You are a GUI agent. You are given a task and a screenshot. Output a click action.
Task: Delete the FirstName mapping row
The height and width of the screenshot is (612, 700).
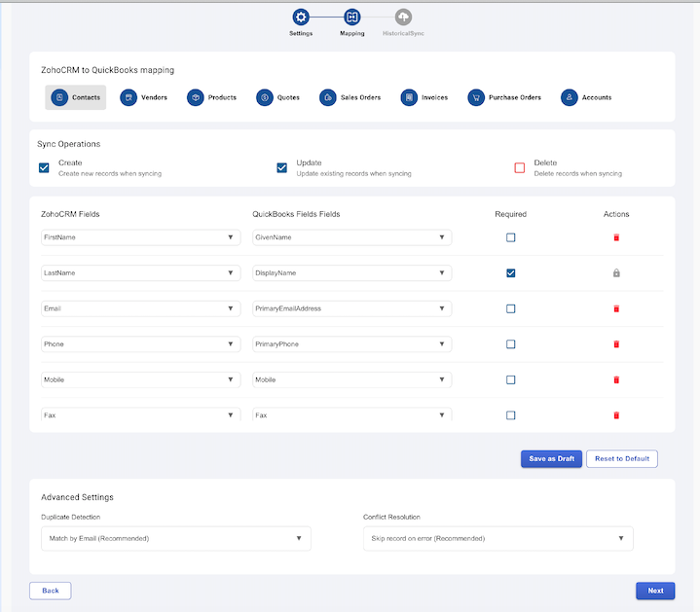(x=616, y=237)
